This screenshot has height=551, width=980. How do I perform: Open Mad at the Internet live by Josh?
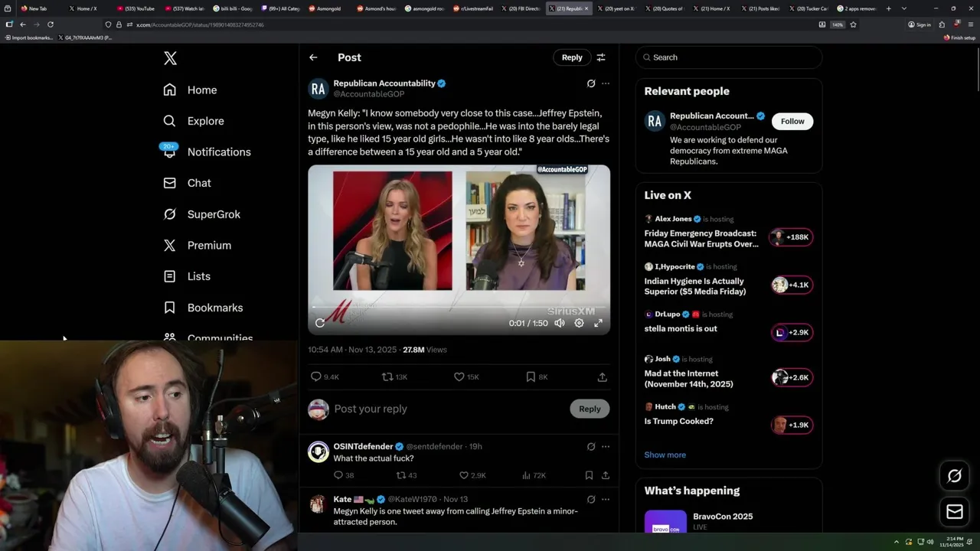pos(728,372)
